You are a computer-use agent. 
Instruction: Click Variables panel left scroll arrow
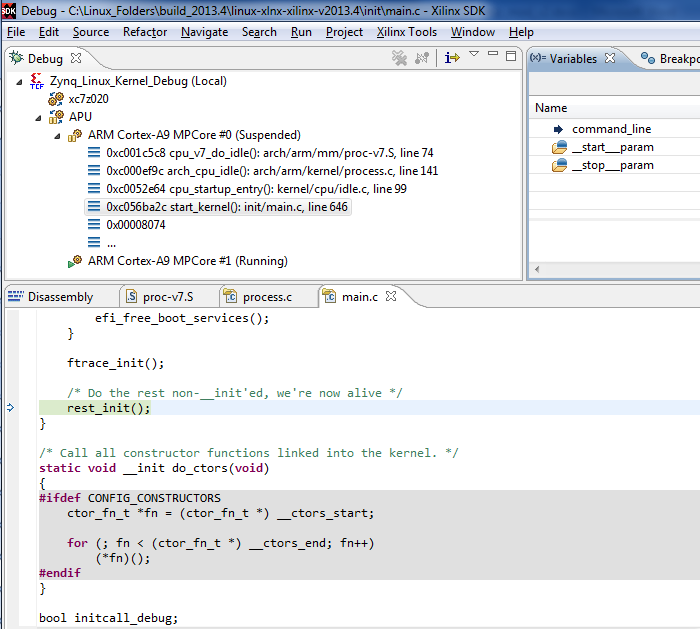point(537,269)
